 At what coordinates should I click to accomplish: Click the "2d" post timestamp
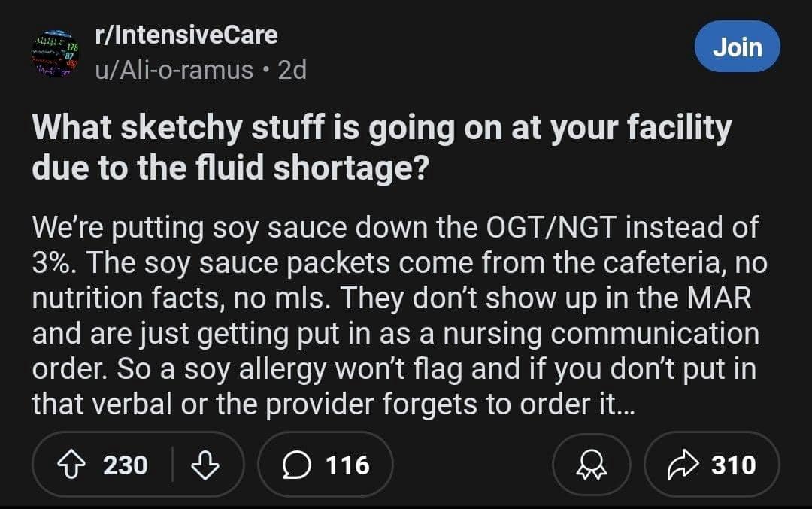pos(292,70)
